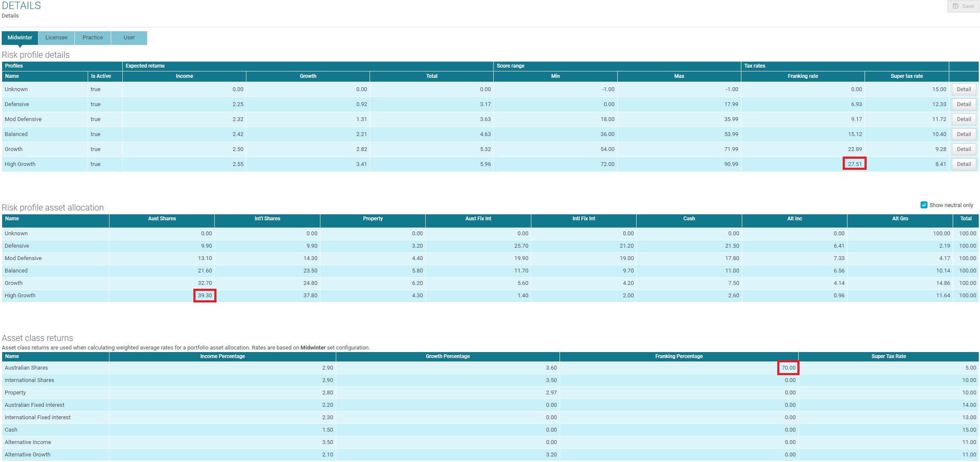Open Detail for Balanced profile
980x462 pixels.
click(964, 134)
